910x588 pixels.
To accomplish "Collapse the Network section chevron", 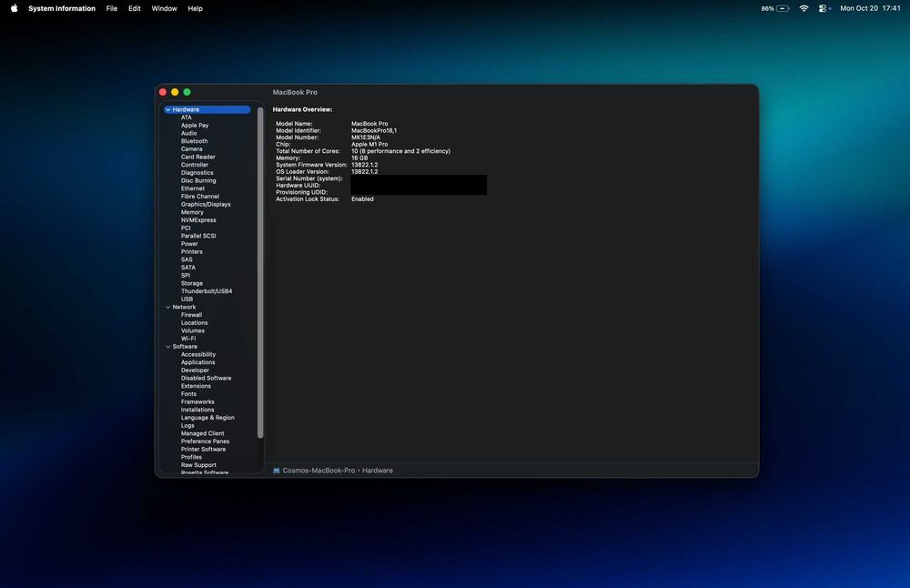I will tap(167, 307).
